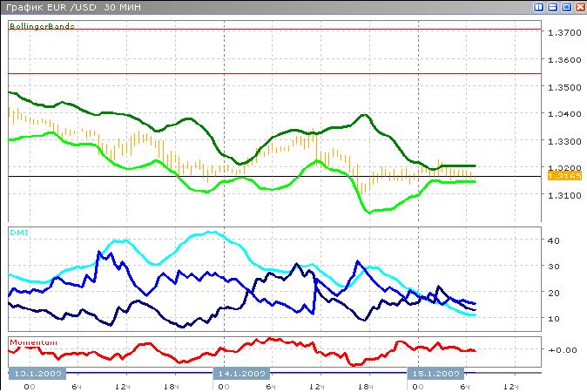Select the 13.1.2009 date marker

pyautogui.click(x=35, y=373)
